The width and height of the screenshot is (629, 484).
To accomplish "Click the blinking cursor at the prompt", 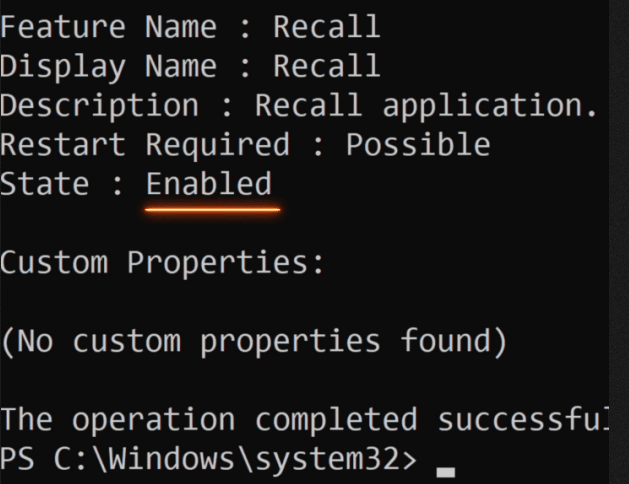I will coord(446,472).
